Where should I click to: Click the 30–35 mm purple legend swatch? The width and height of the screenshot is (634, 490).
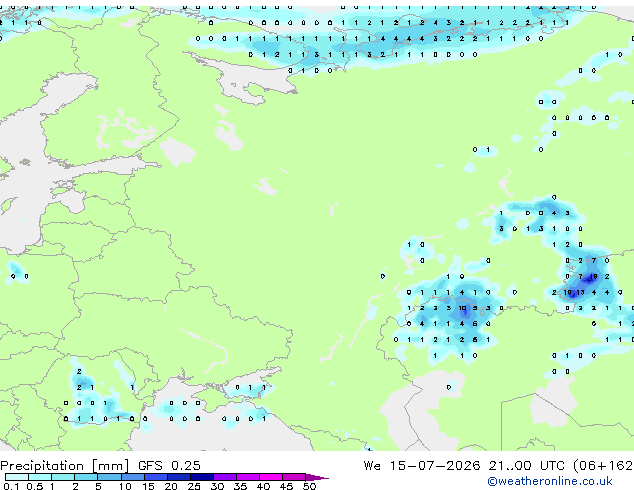225,477
